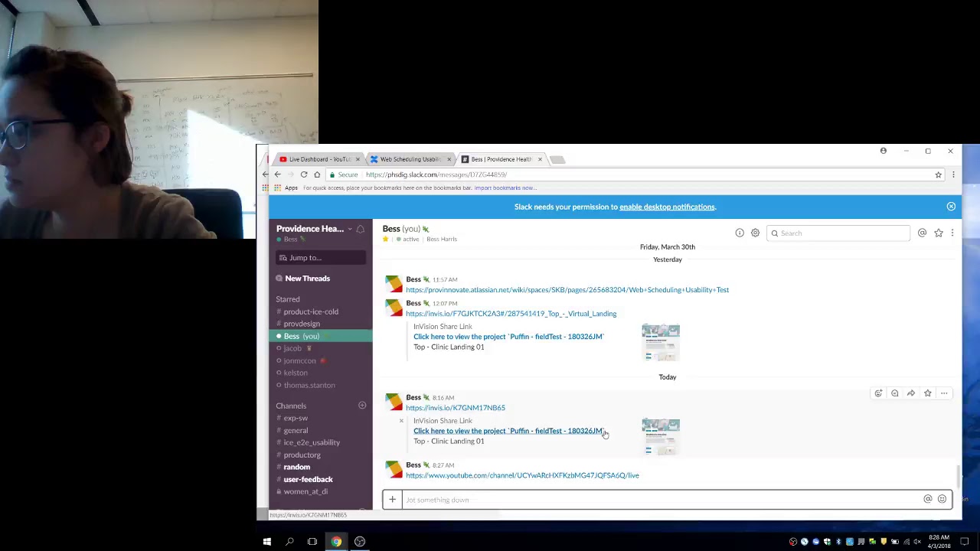Reload the page in Chrome
The width and height of the screenshot is (980, 551).
tap(304, 174)
